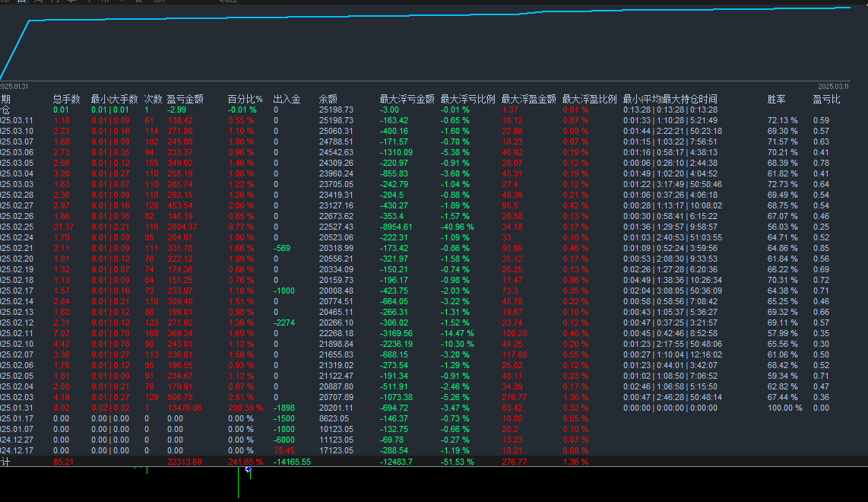Select holding time 0:04:49 | 1:38:36 | 10:26:34
Screen dimensions: 868x502
coord(673,281)
